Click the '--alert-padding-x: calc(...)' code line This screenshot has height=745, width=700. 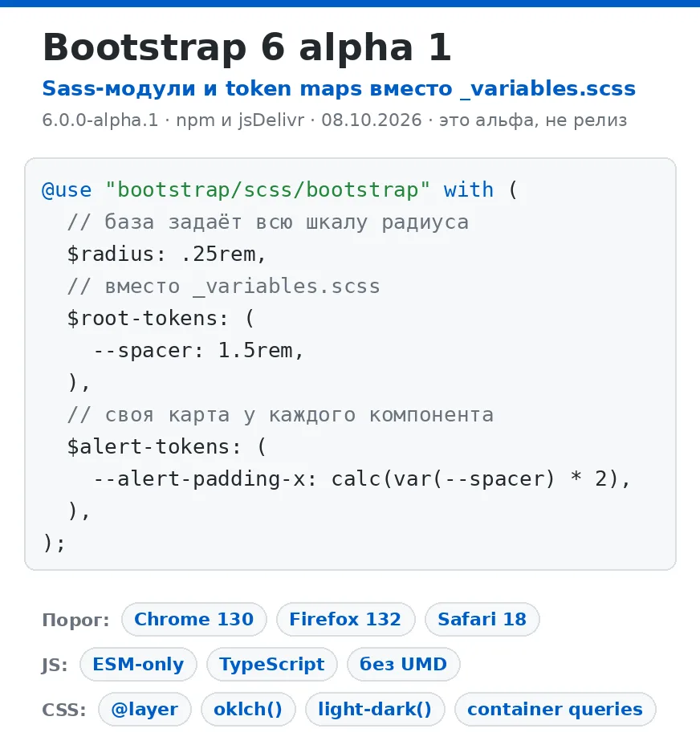(362, 479)
